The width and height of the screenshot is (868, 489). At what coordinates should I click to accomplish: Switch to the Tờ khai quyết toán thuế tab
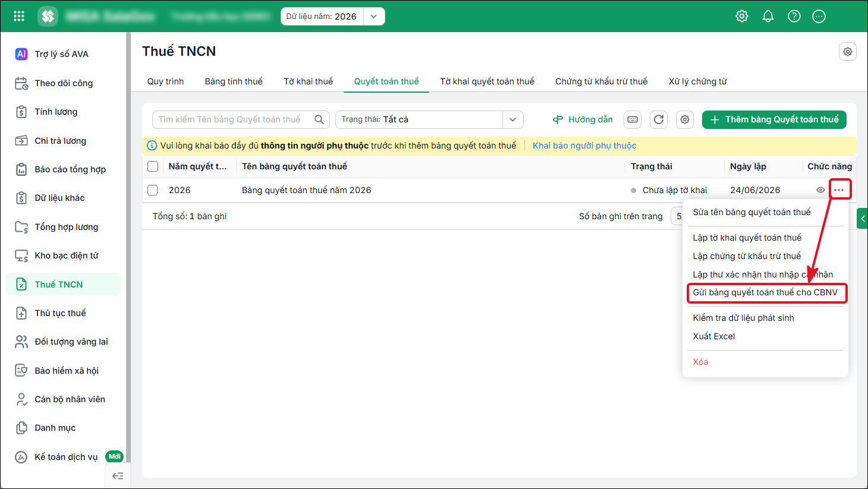click(487, 81)
